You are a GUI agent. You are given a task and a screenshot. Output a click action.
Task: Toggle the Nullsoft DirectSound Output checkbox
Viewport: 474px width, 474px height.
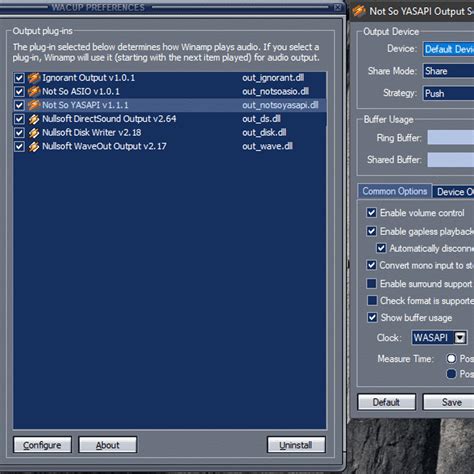(19, 119)
